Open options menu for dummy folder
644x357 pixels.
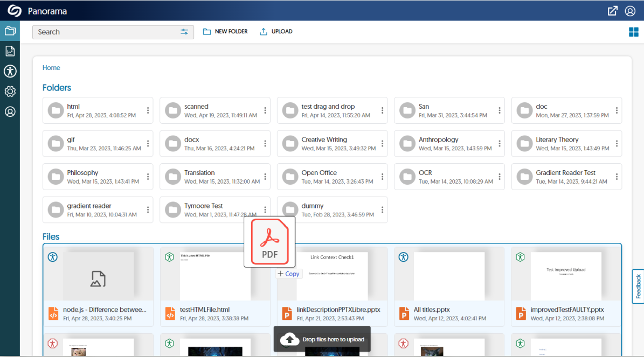pos(382,210)
